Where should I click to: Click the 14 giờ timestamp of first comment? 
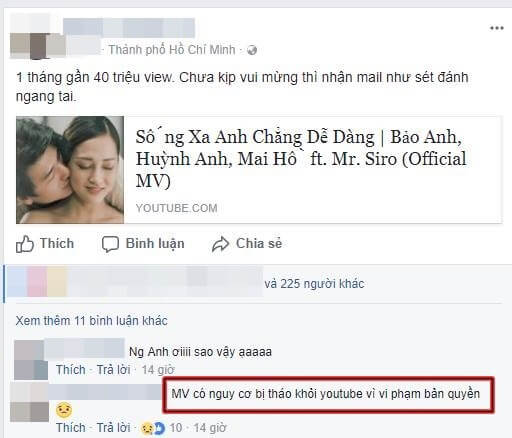pyautogui.click(x=158, y=370)
